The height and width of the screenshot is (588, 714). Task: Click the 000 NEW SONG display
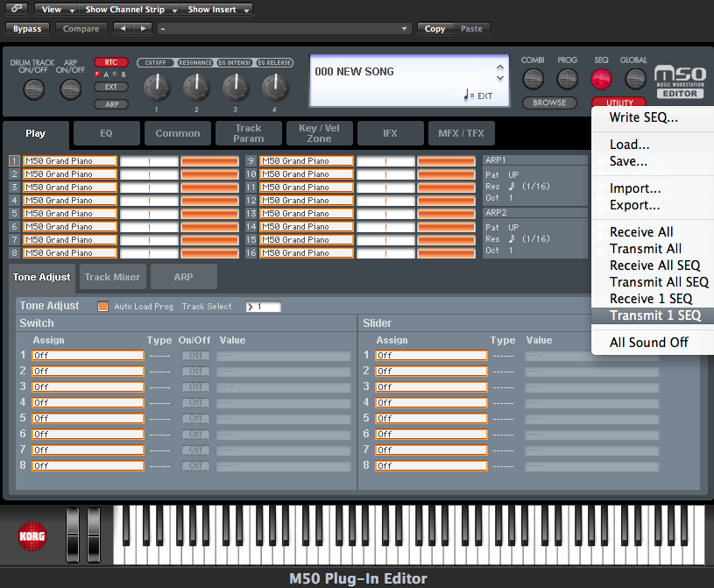point(409,81)
